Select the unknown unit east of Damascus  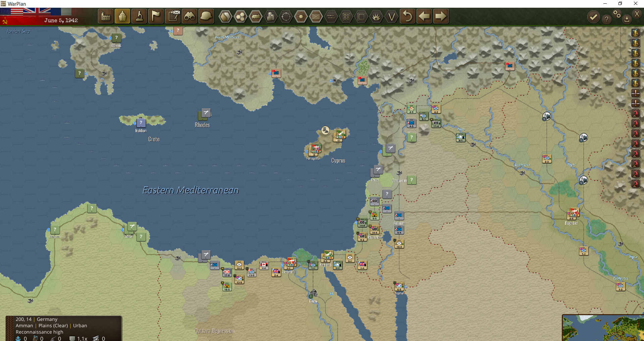click(x=412, y=180)
